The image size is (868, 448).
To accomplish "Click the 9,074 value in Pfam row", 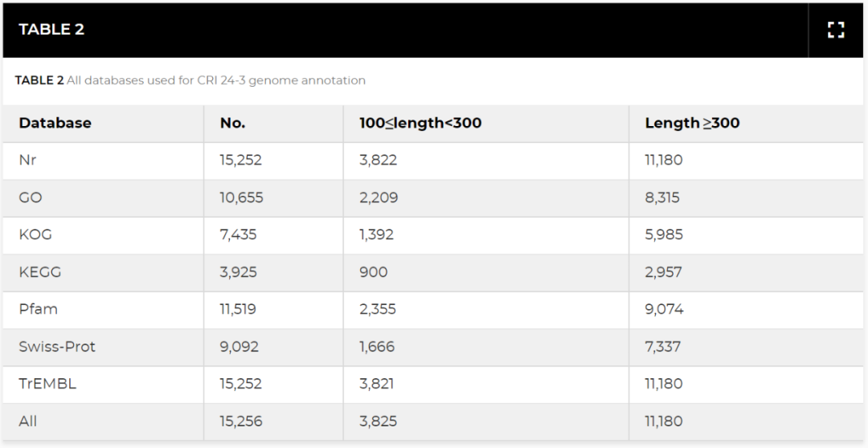I will (x=664, y=309).
